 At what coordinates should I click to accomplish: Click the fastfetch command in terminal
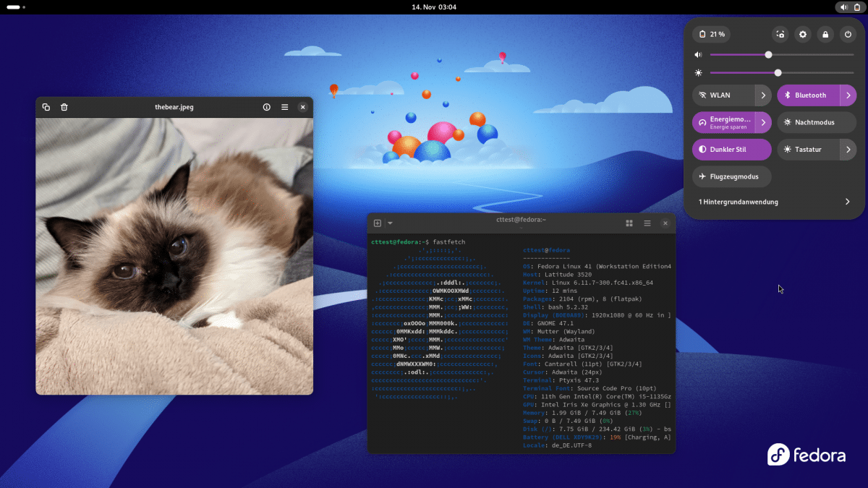[448, 241]
